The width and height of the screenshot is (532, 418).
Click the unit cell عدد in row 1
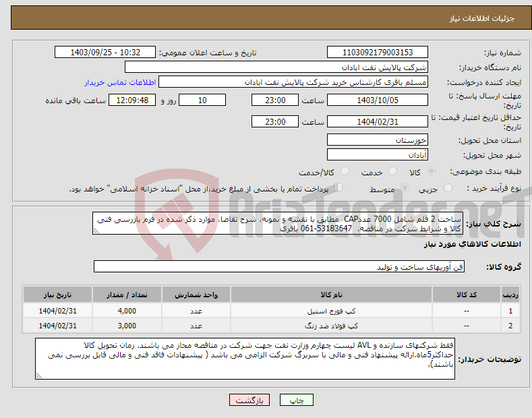(196, 311)
